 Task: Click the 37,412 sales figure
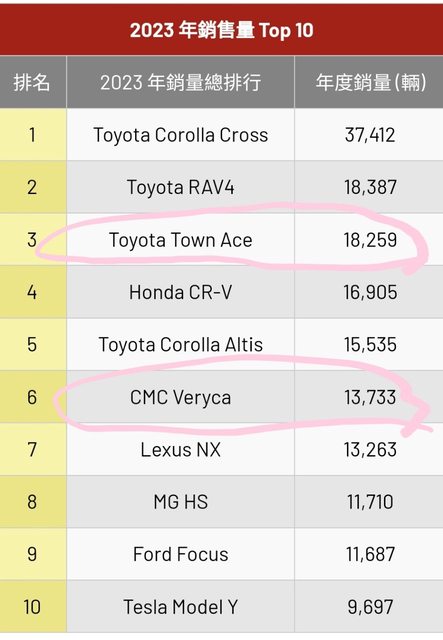[370, 135]
